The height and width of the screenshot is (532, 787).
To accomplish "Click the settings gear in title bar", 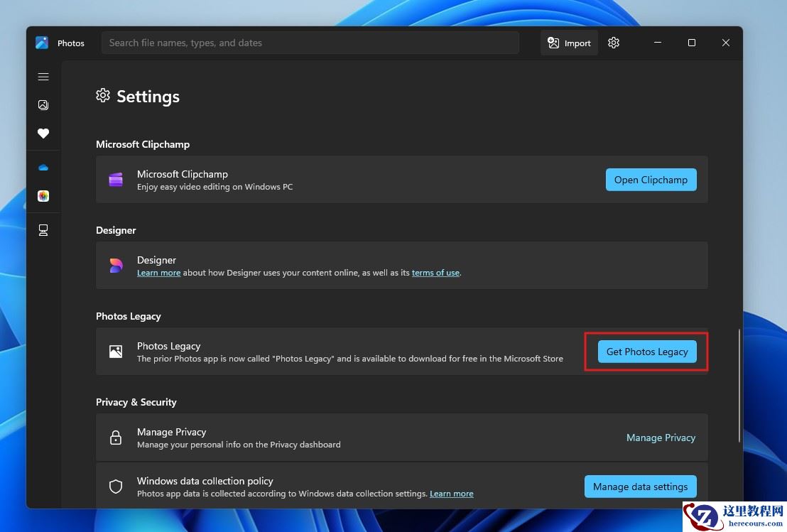I will pos(614,43).
